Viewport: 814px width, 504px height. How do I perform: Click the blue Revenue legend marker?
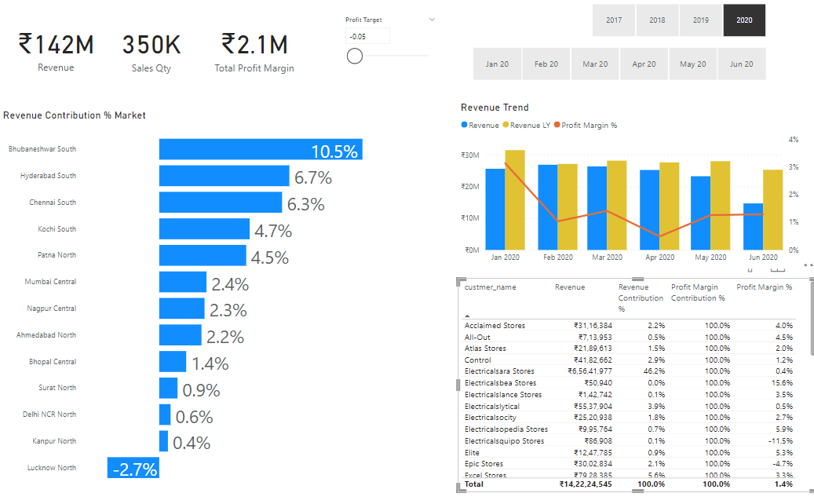coord(465,126)
